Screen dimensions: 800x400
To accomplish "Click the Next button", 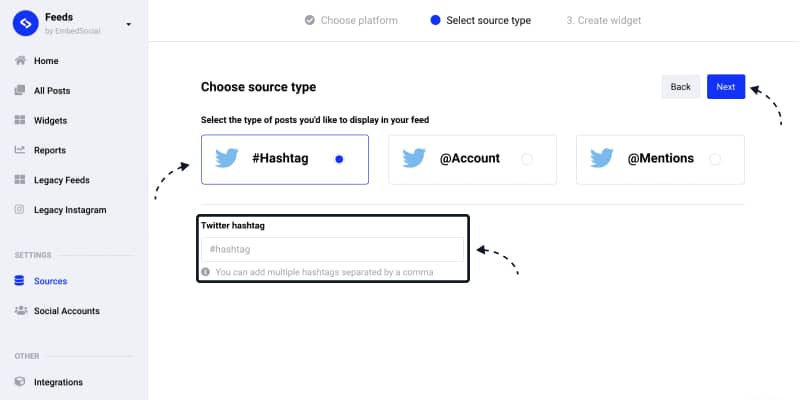I will click(726, 87).
